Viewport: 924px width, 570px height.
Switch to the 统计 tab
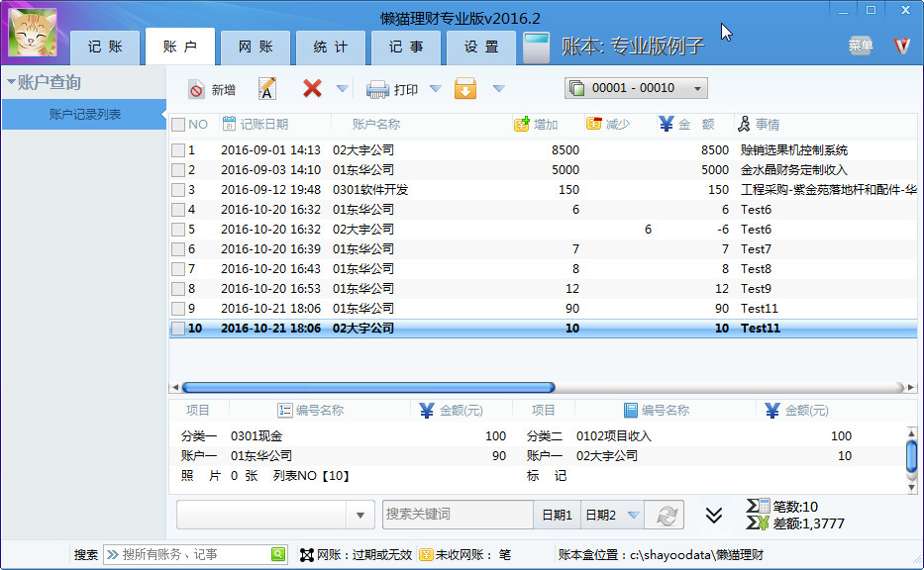331,47
